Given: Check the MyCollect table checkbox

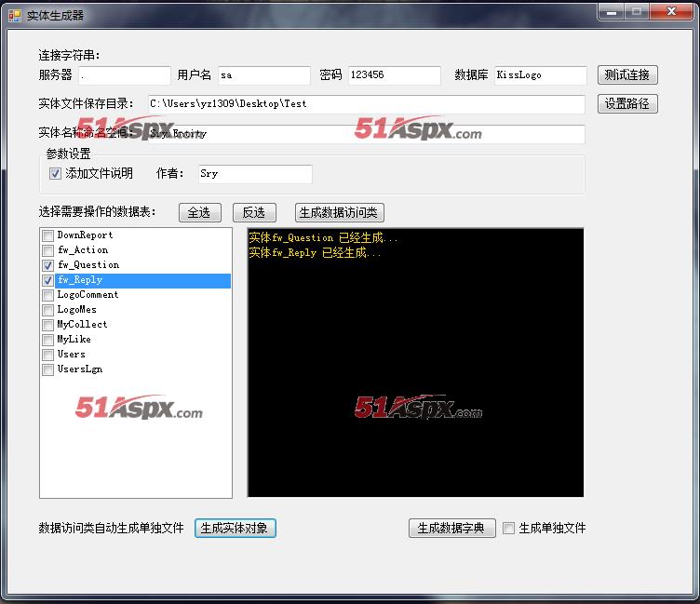Looking at the screenshot, I should pos(47,325).
